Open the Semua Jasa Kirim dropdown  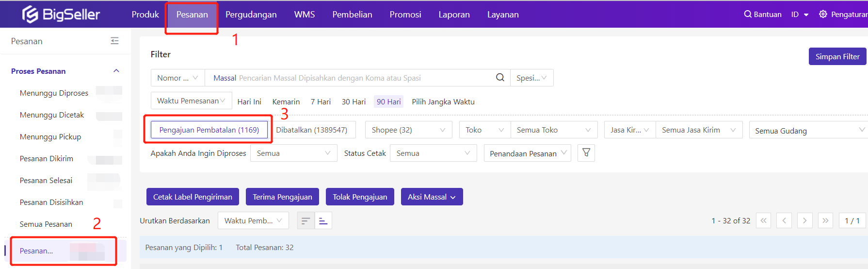(x=699, y=130)
